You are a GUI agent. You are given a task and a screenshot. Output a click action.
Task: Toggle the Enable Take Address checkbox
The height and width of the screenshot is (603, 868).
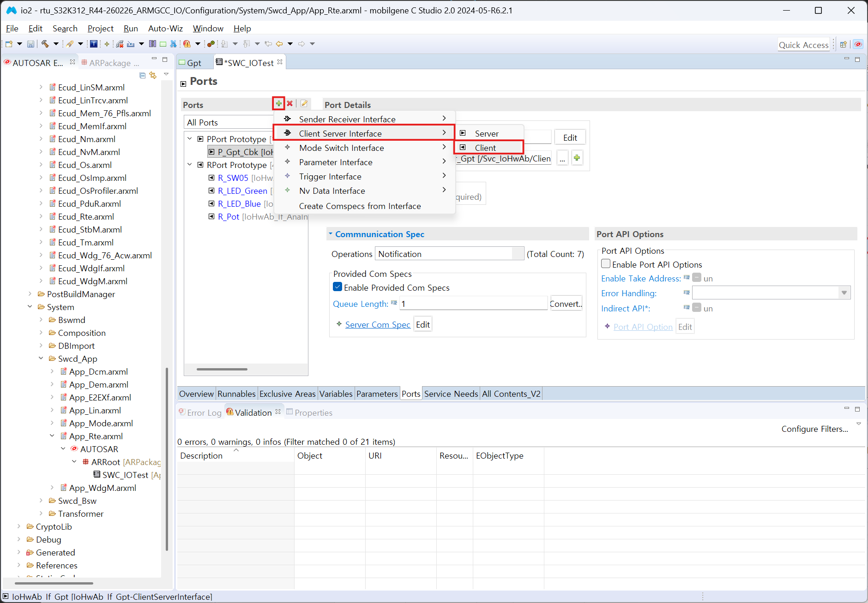tap(697, 278)
